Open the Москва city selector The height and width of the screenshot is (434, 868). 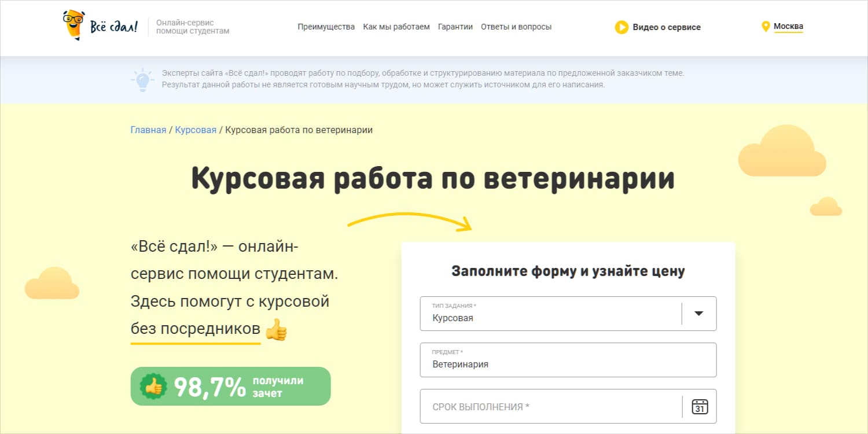point(788,26)
